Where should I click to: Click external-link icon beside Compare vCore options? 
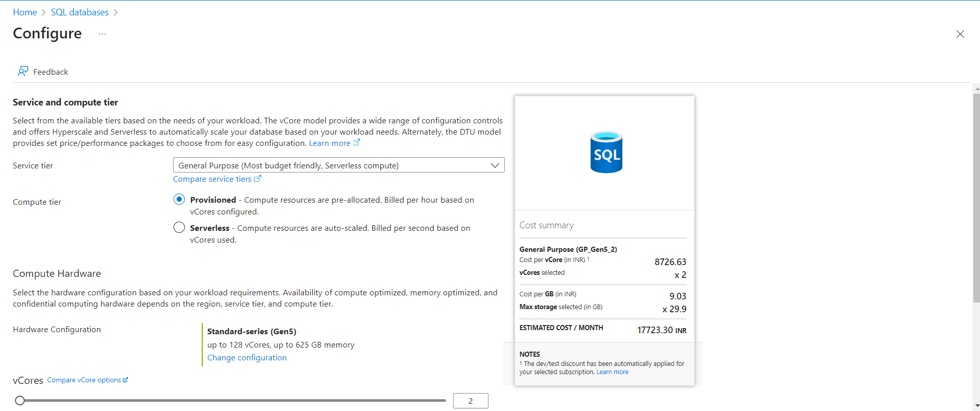click(x=125, y=380)
